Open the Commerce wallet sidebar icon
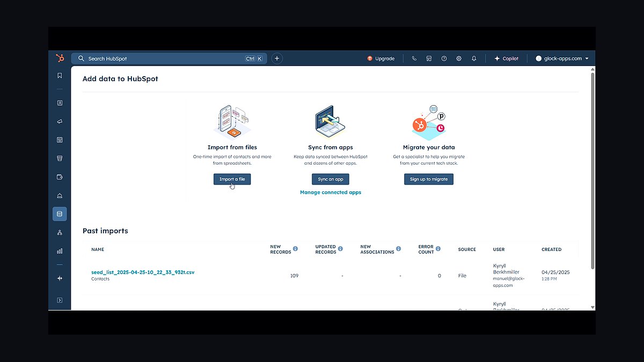644x362 pixels. pos(60,177)
